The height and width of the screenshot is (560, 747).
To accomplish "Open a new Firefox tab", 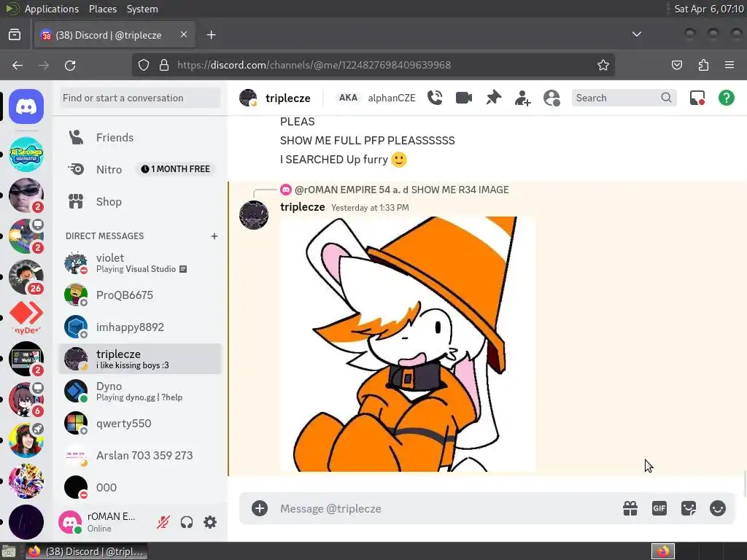I will pyautogui.click(x=211, y=35).
